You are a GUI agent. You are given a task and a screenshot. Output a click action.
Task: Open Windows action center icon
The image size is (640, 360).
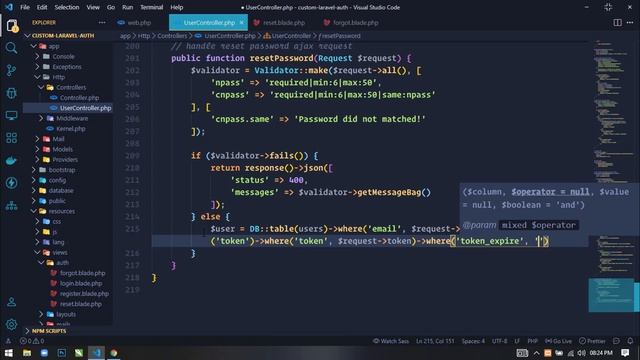[625, 353]
